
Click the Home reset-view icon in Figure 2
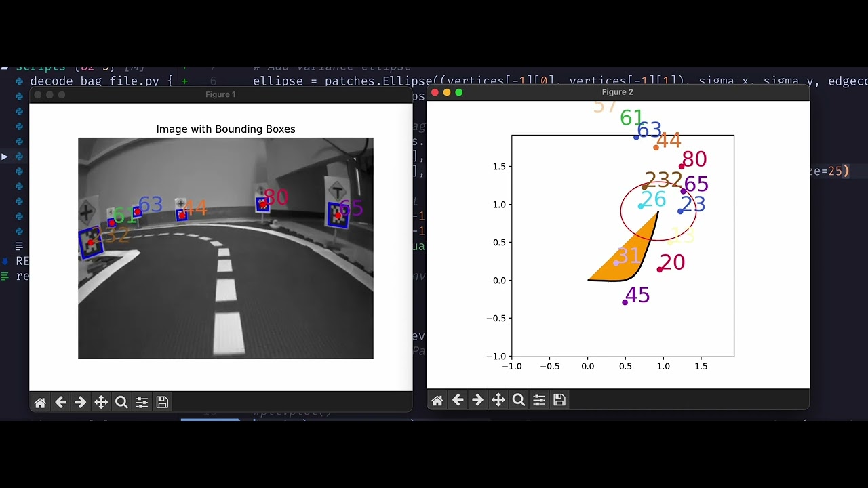click(437, 401)
